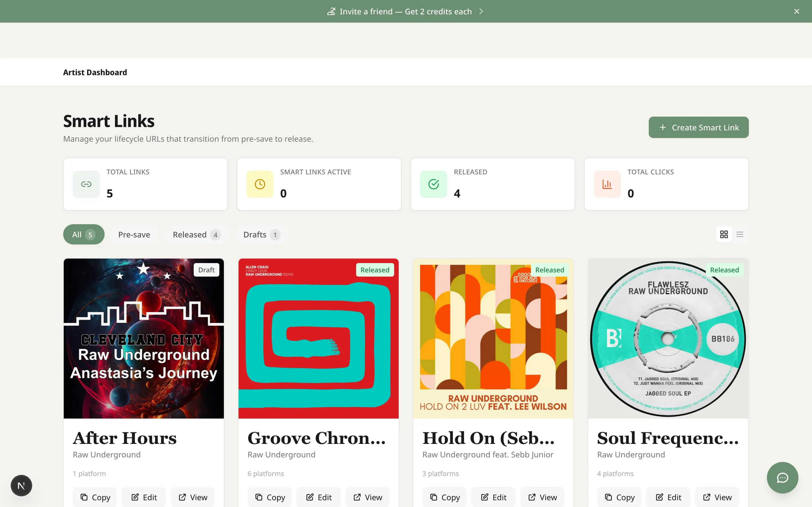
Task: Expand the invite banner arrow chevron
Action: (481, 11)
